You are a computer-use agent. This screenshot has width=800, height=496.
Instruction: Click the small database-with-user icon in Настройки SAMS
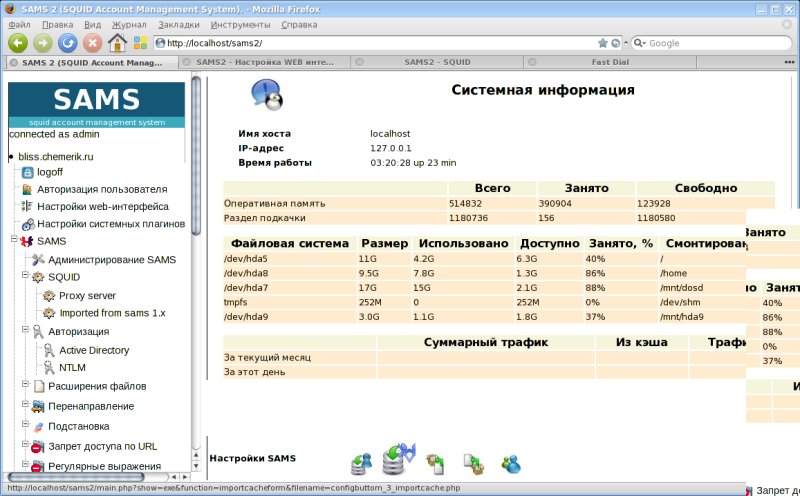click(362, 463)
